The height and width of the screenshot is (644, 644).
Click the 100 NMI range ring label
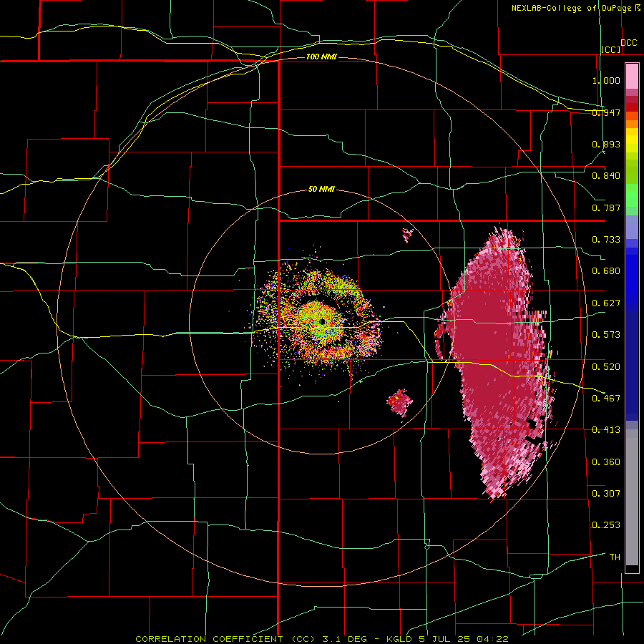click(321, 57)
